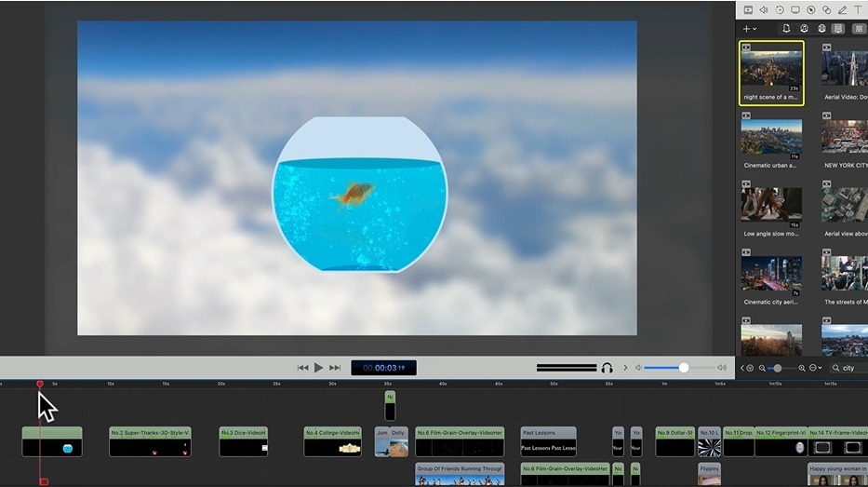Select the music media source icon
The height and width of the screenshot is (487, 868).
pos(804,29)
